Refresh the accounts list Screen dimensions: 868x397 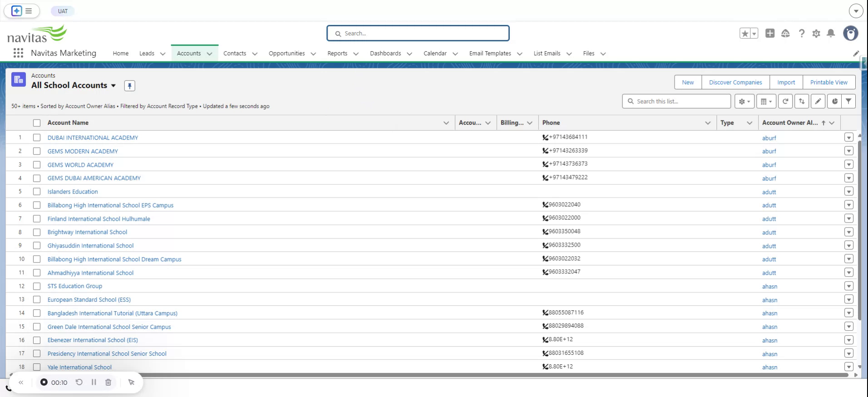pyautogui.click(x=785, y=101)
